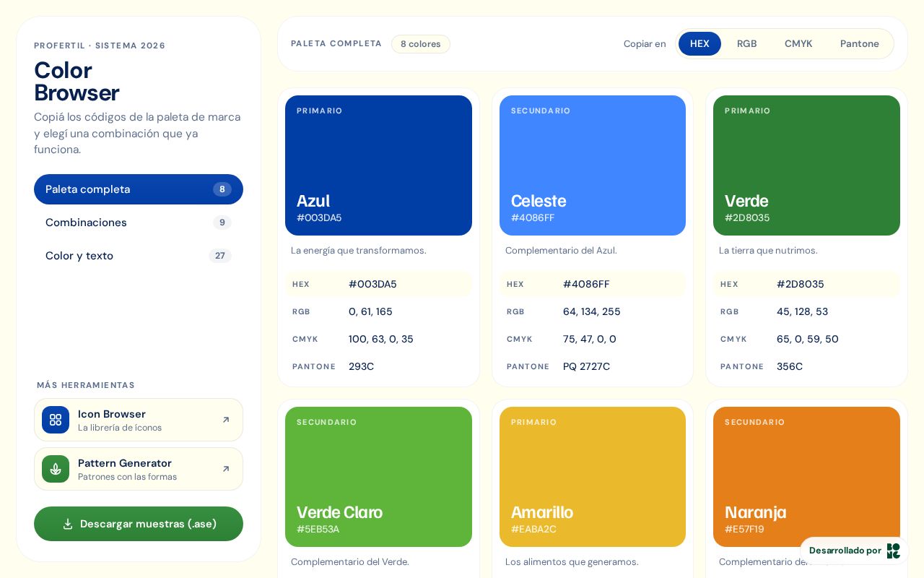Copy Azul RGB value 0, 61, 165
Screen dimensions: 924x578
[378, 311]
